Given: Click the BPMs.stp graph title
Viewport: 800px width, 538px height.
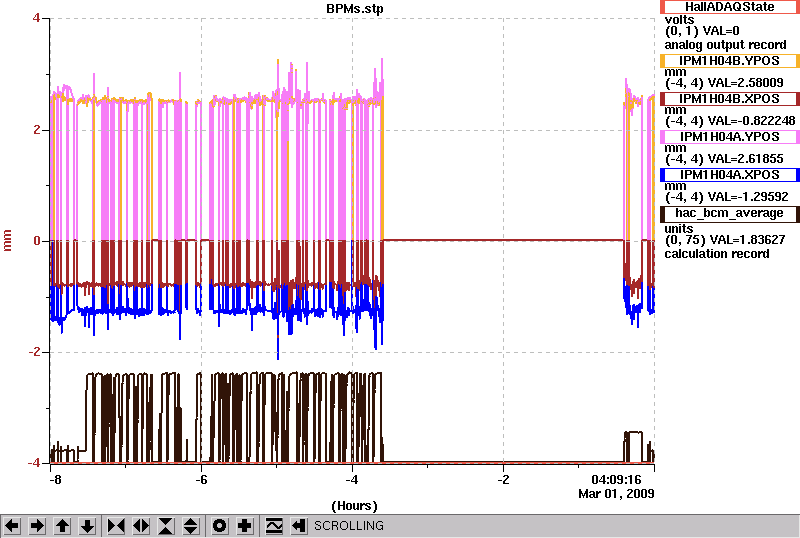Looking at the screenshot, I should pos(355,9).
